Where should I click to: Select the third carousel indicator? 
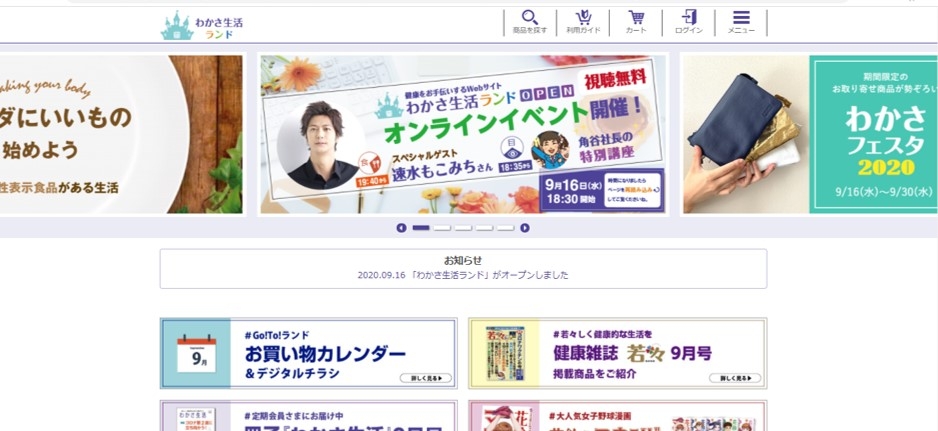[463, 228]
